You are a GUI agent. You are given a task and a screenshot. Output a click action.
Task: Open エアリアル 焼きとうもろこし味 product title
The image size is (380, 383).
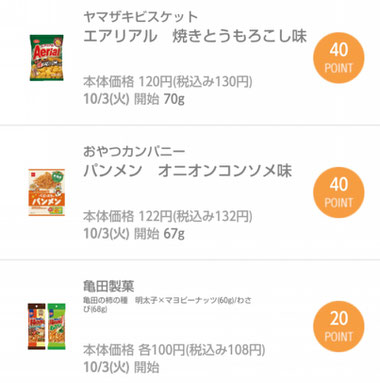click(x=195, y=36)
